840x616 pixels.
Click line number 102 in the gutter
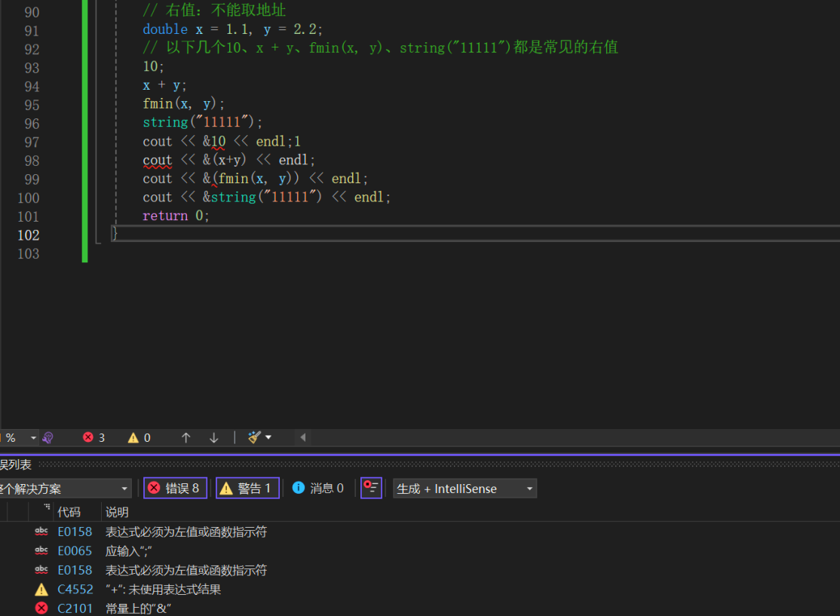point(29,235)
